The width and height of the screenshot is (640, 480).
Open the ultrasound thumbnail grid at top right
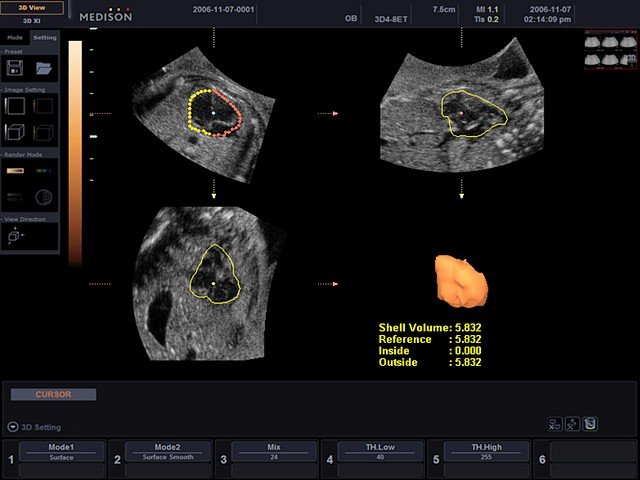coord(609,50)
